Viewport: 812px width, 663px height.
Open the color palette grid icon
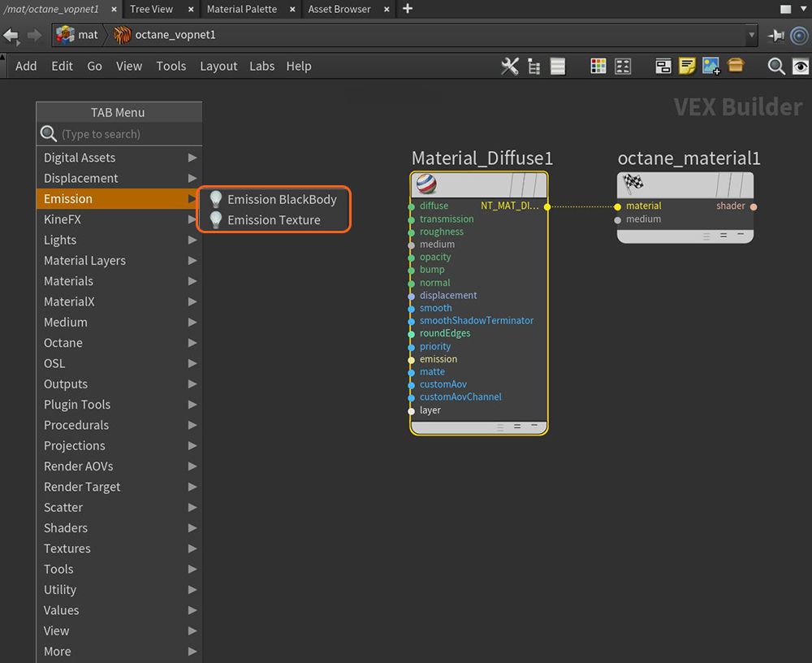pyautogui.click(x=598, y=67)
